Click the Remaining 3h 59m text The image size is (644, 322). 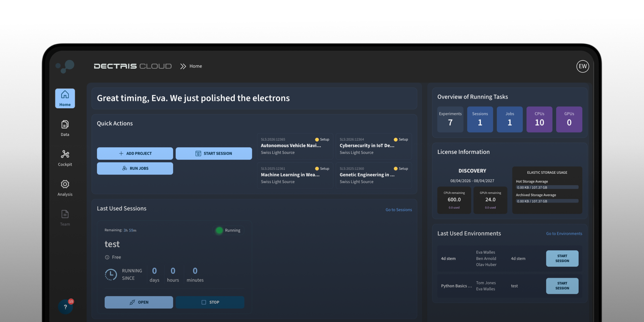click(120, 230)
